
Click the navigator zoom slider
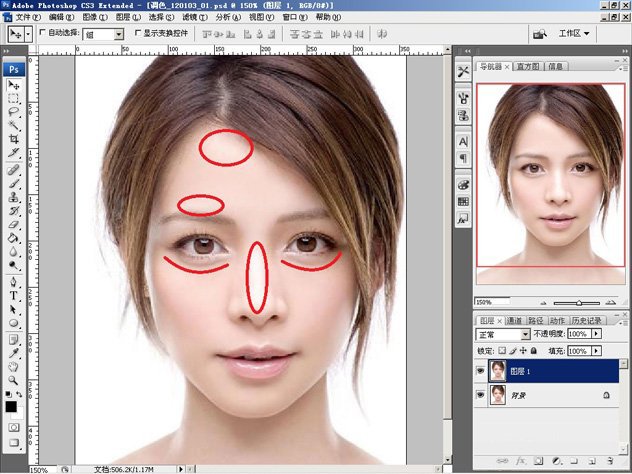point(578,302)
